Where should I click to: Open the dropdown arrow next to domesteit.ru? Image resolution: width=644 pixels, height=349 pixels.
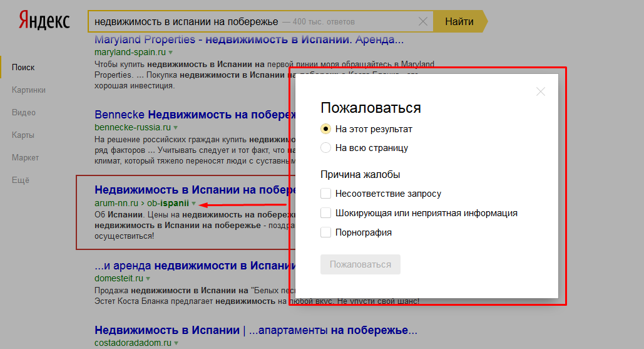pos(148,278)
